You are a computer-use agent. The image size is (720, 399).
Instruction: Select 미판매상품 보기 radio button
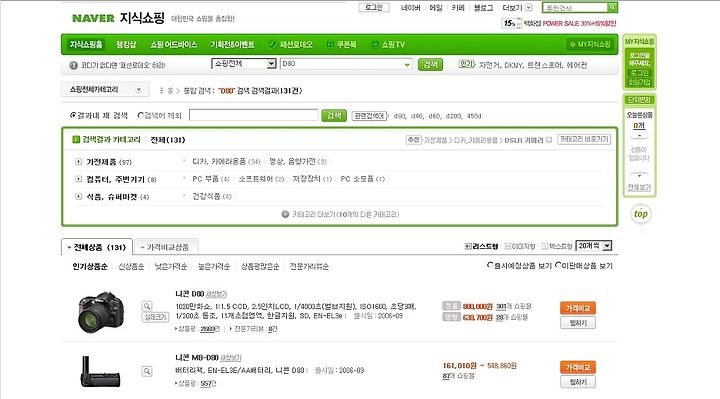558,265
